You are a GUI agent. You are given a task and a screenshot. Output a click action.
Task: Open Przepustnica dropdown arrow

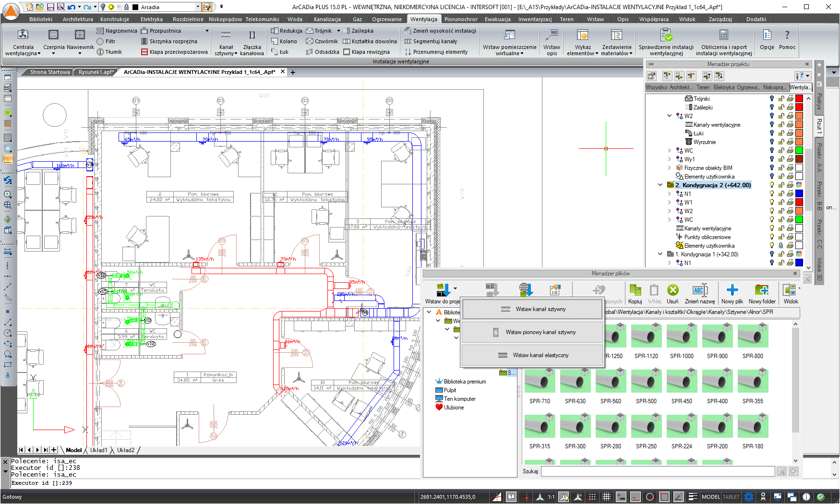click(x=207, y=31)
